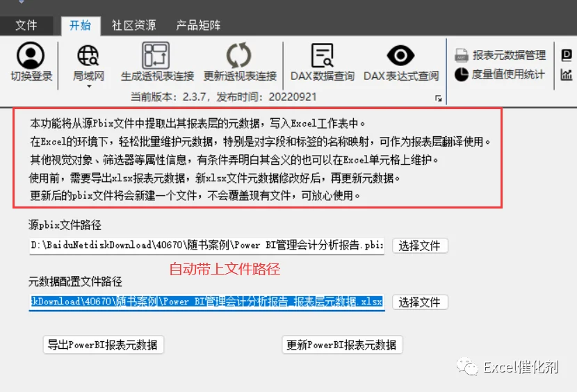Click the 源pbix文件路径 input field
The image size is (577, 392).
tap(206, 245)
